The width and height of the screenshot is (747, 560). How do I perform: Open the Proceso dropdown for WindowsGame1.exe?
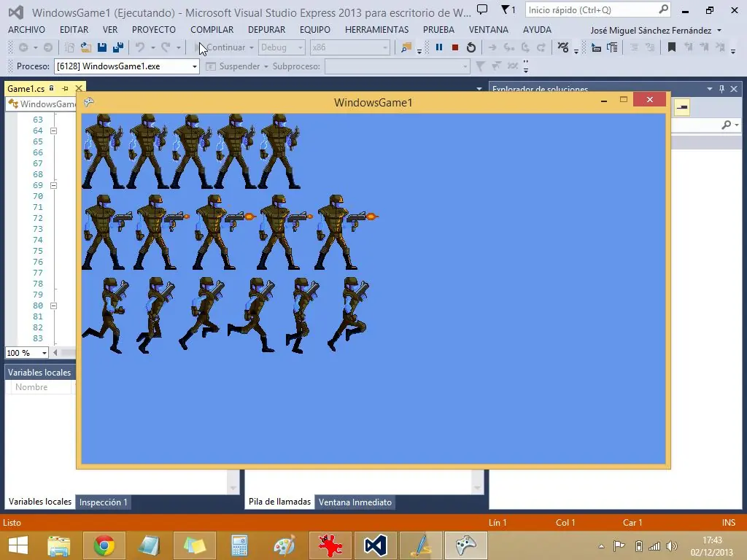click(x=194, y=66)
